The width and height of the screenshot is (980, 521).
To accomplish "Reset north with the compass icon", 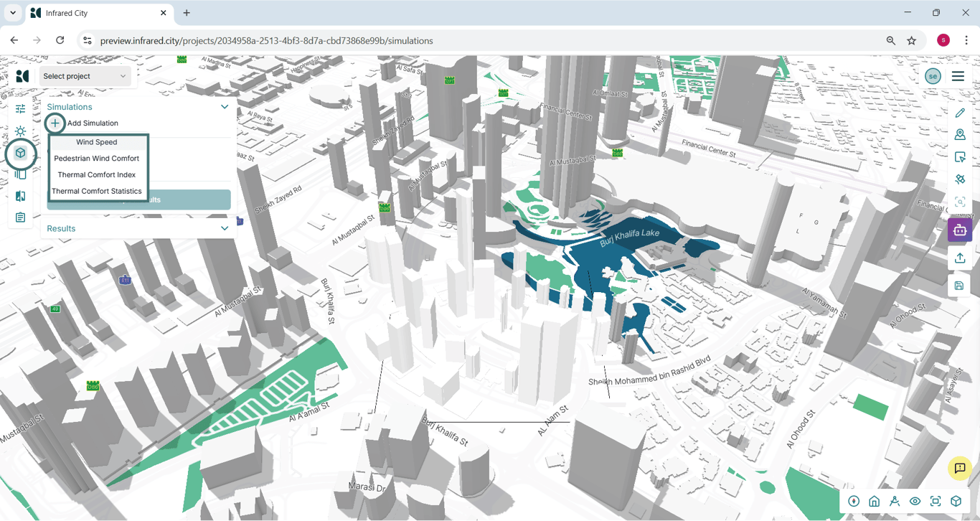I will pyautogui.click(x=854, y=502).
